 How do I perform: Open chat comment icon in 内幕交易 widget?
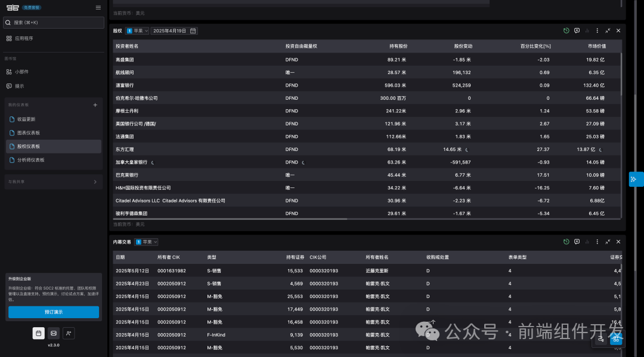(577, 242)
